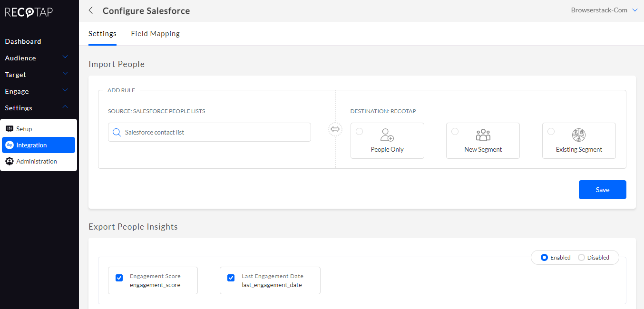Image resolution: width=644 pixels, height=309 pixels.
Task: Open the Browserstack-Com account dropdown
Action: coord(604,10)
